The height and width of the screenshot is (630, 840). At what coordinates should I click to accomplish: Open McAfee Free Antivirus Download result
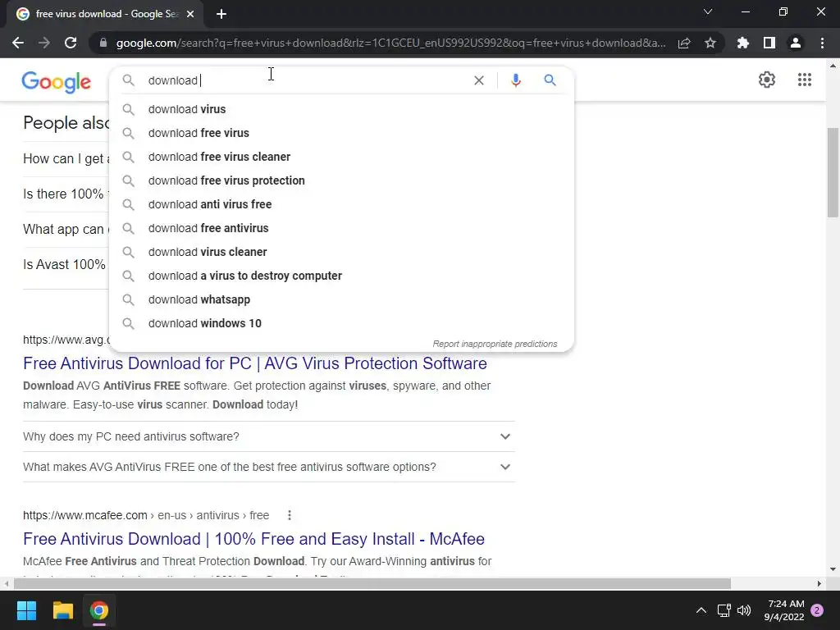[254, 539]
